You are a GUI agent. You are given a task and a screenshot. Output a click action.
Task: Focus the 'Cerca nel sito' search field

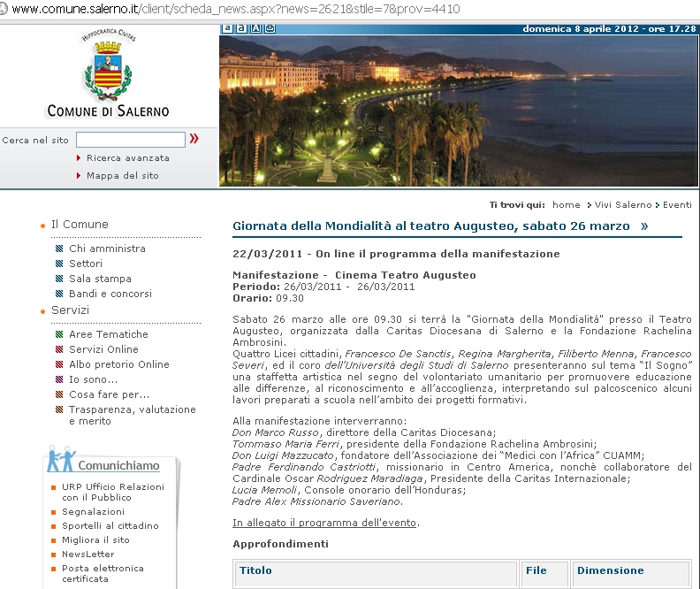130,140
